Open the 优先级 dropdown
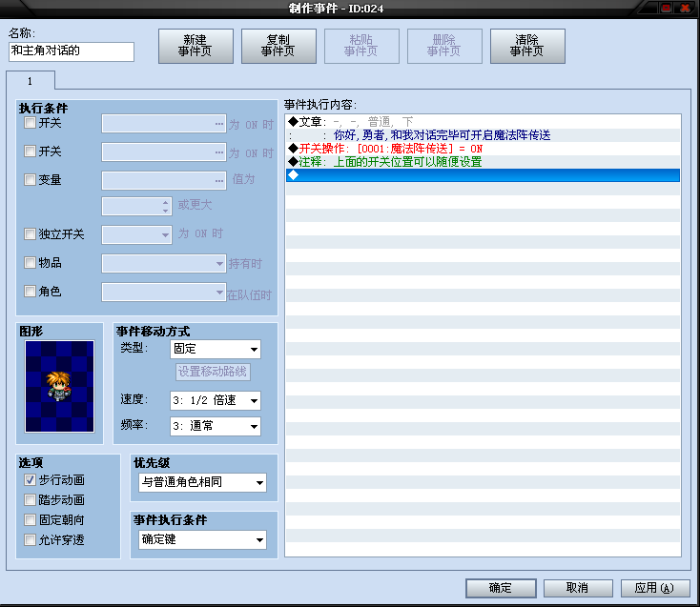This screenshot has width=700, height=607. point(203,482)
